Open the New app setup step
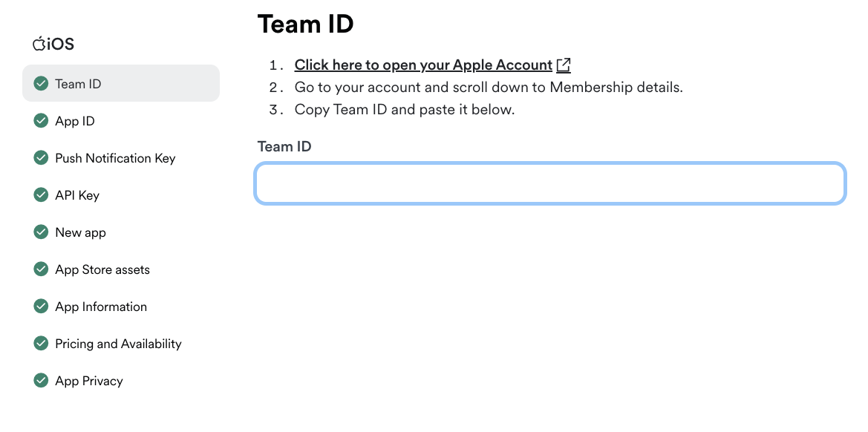Screen dimensions: 868x432 (x=82, y=232)
